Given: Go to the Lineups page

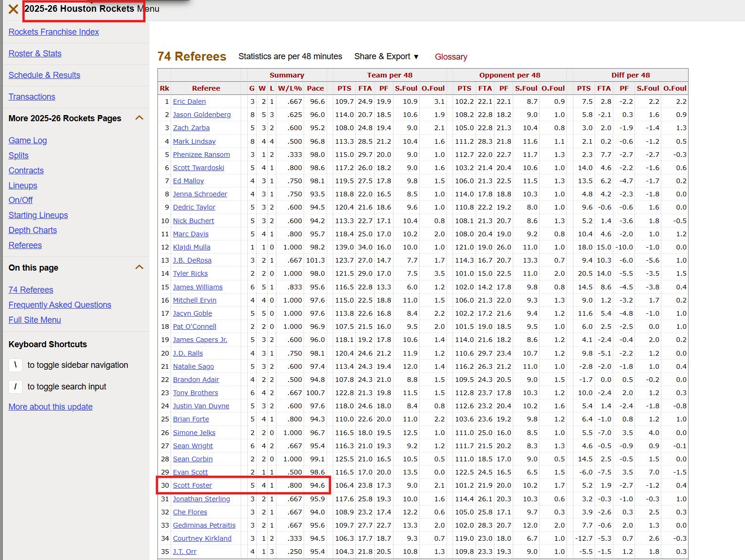Looking at the screenshot, I should pos(23,186).
